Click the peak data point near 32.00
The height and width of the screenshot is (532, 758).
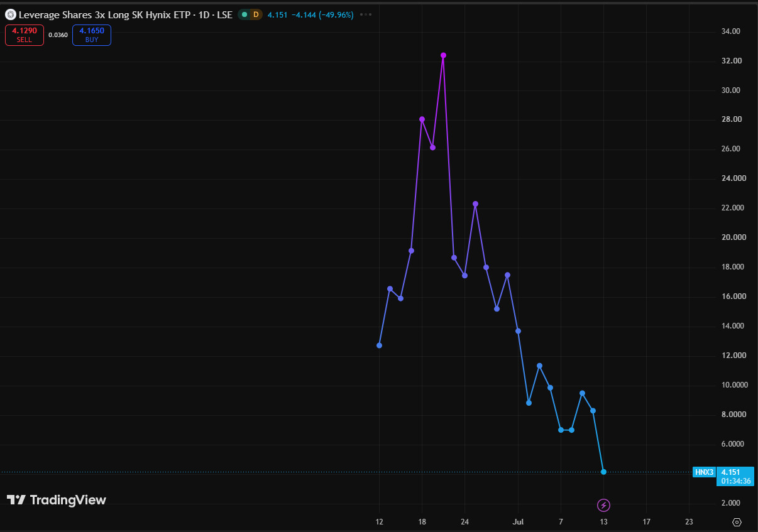coord(443,55)
